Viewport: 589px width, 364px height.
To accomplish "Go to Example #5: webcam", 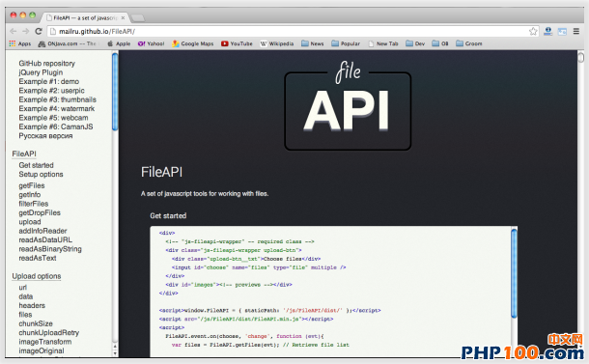I will click(x=53, y=118).
